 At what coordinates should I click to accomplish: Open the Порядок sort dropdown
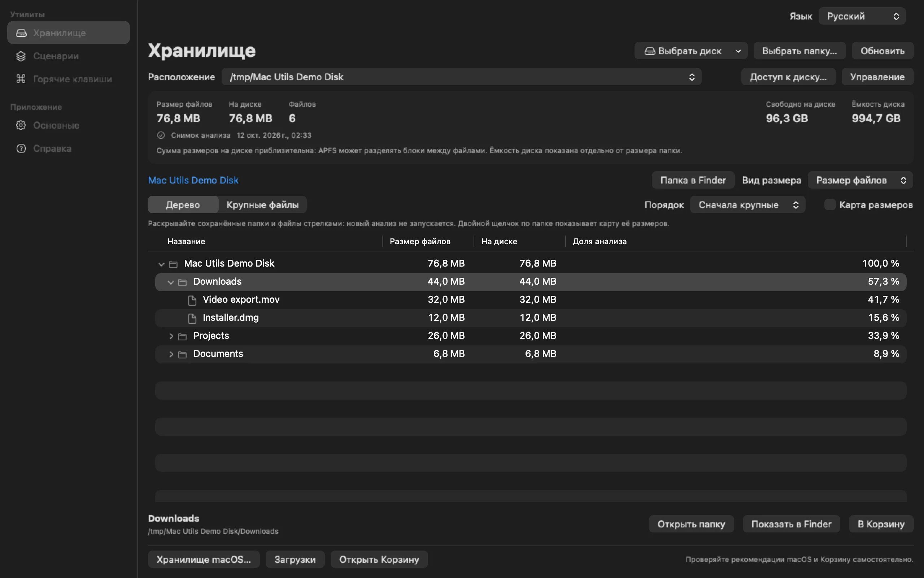(x=747, y=205)
